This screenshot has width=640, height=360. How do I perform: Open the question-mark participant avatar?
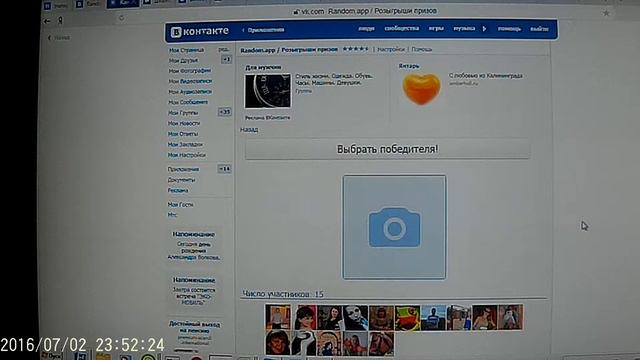coord(304,343)
